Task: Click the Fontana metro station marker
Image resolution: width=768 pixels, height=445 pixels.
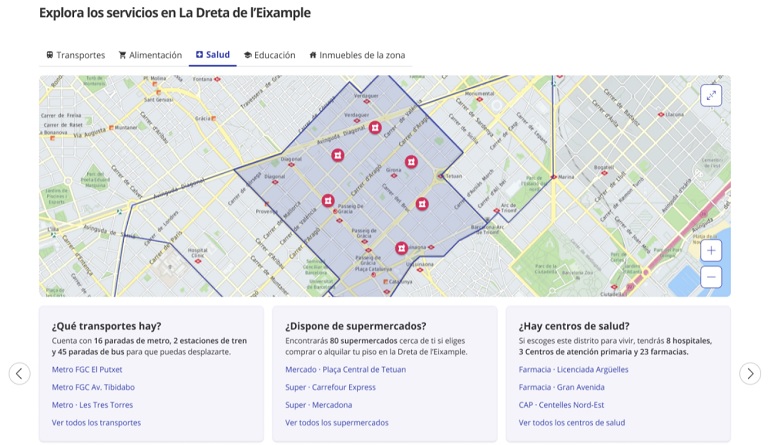Action: pyautogui.click(x=217, y=79)
